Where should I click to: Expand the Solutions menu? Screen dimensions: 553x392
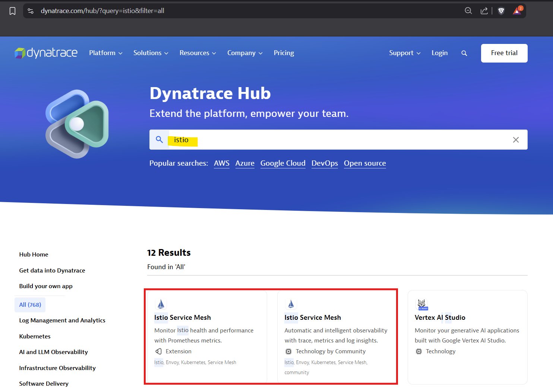click(151, 53)
